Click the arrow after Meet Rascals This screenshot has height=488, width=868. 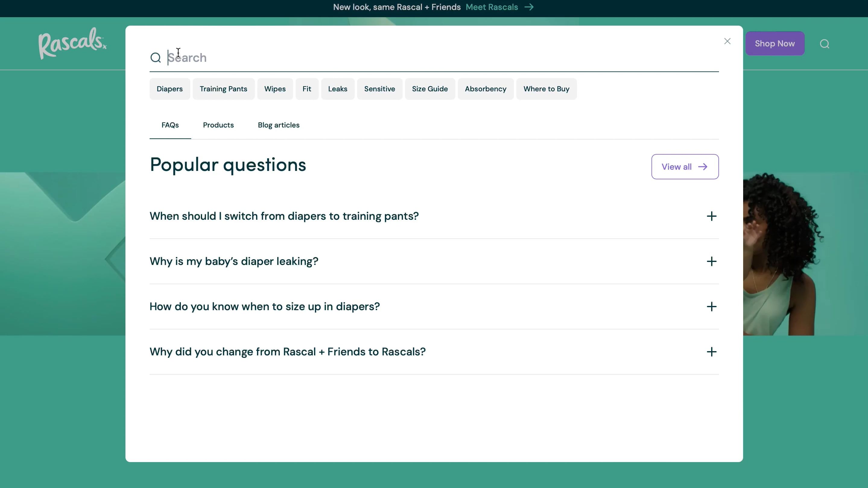(529, 7)
